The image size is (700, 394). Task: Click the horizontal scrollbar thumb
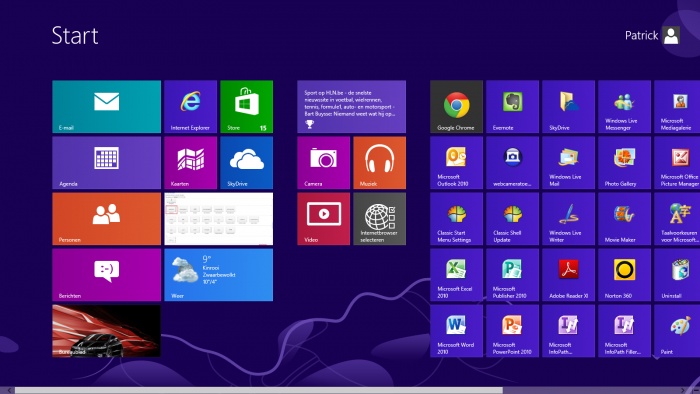click(259, 390)
